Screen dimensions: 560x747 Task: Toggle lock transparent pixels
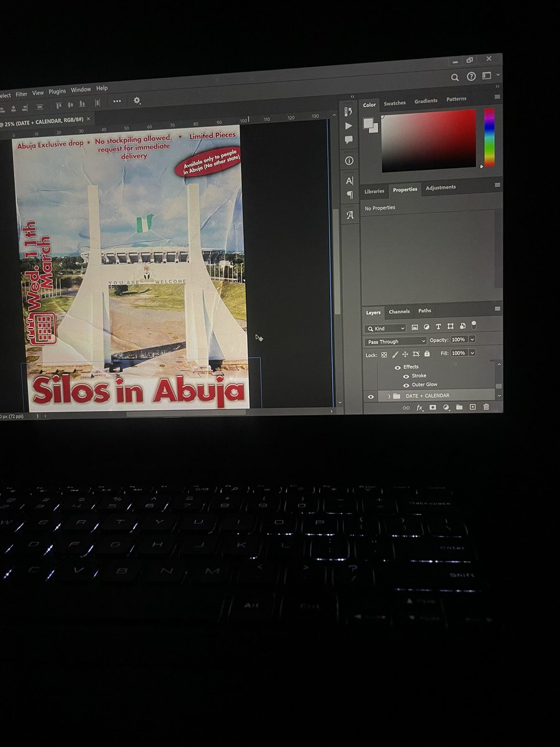[x=384, y=355]
